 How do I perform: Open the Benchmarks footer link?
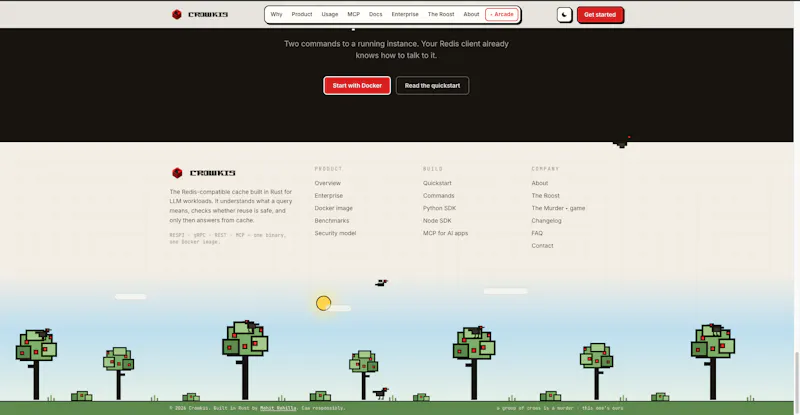[332, 221]
